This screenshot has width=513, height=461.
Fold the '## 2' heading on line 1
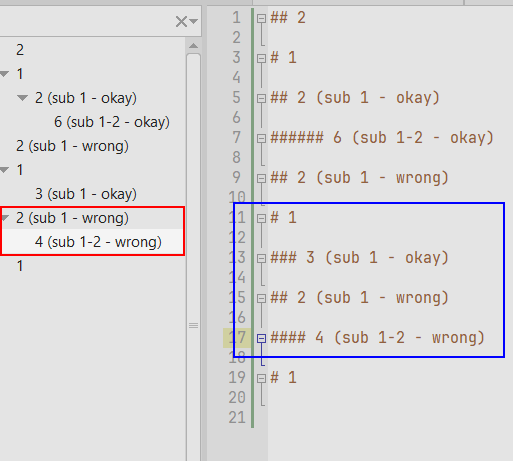[x=262, y=18]
